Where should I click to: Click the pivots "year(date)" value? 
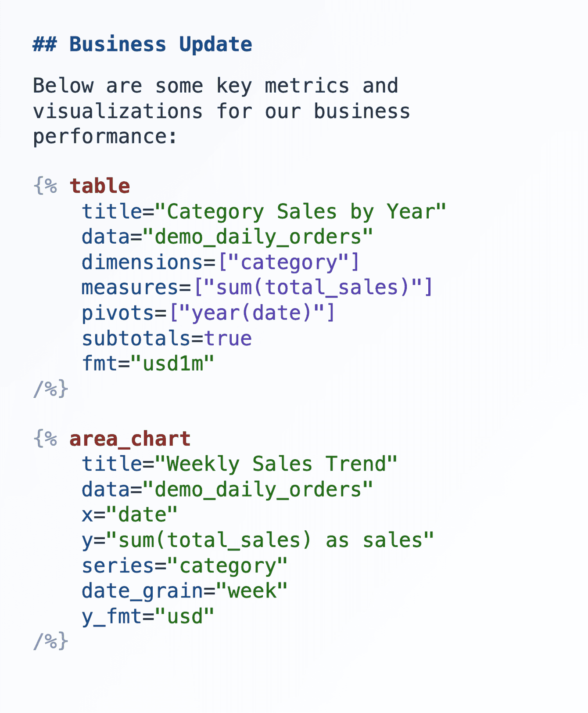(x=251, y=313)
